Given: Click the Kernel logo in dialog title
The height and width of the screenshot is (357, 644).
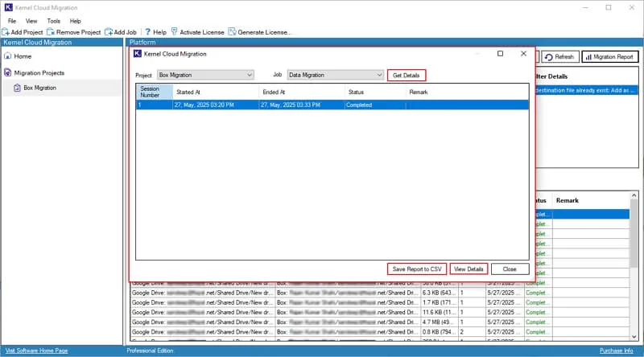Looking at the screenshot, I should tap(138, 54).
